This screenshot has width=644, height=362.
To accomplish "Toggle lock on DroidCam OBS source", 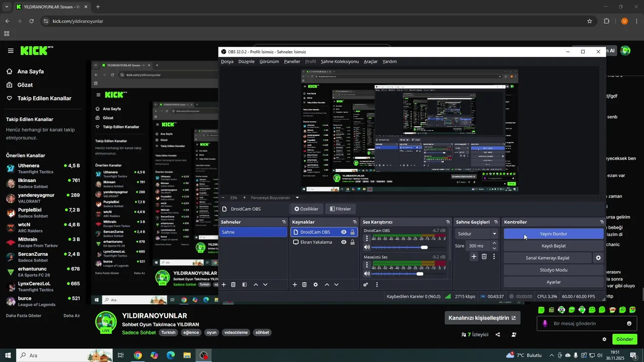I will (352, 232).
